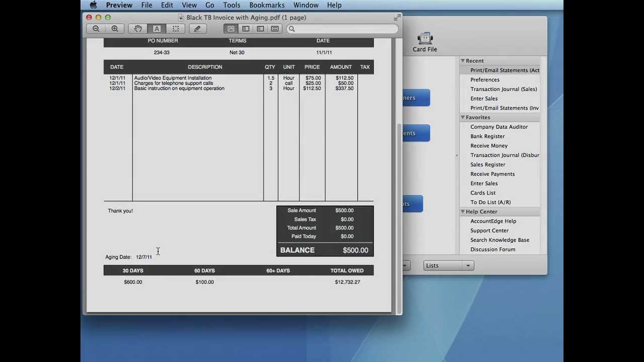Click the Preview vertical scrollbar thumb
The image size is (644, 362).
pyautogui.click(x=399, y=218)
